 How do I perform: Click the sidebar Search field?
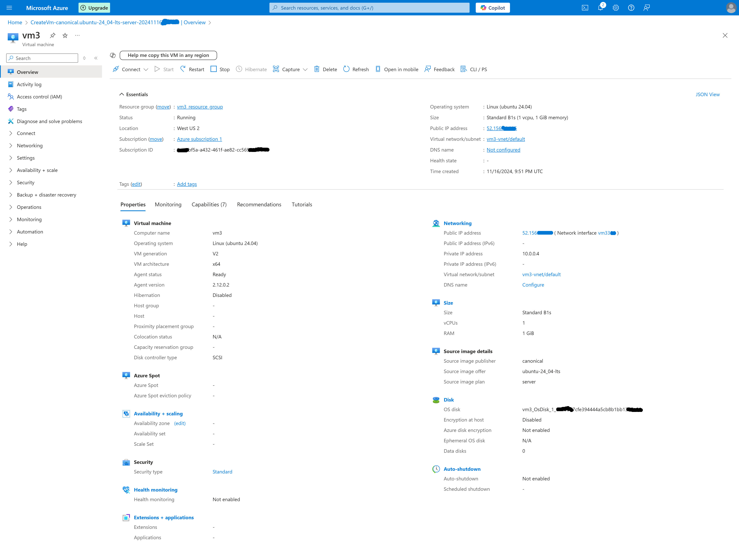42,58
